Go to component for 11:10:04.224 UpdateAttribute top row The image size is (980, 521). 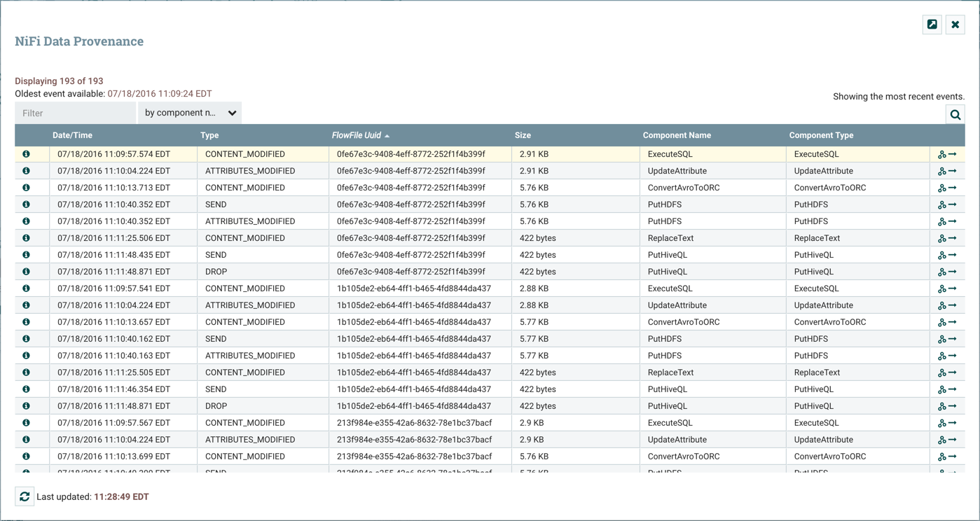point(953,171)
